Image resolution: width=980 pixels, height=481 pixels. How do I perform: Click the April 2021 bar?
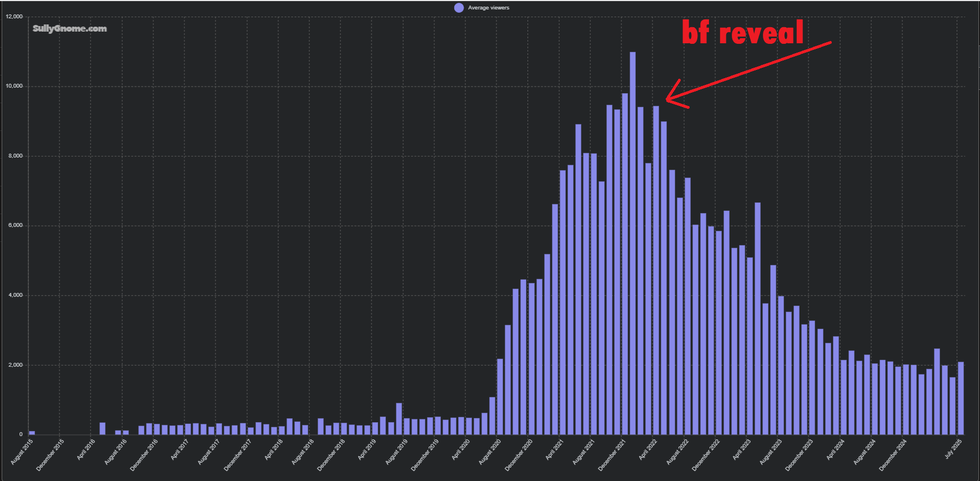pyautogui.click(x=562, y=302)
